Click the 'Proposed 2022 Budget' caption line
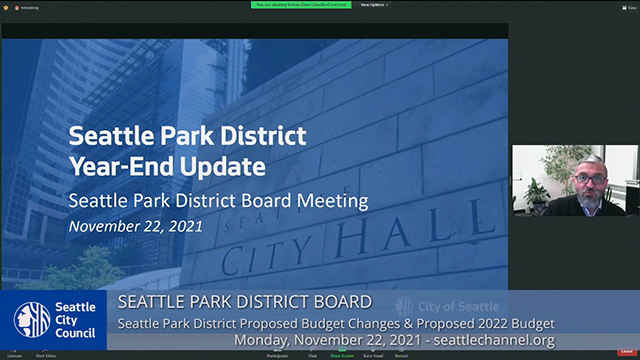 [x=336, y=324]
